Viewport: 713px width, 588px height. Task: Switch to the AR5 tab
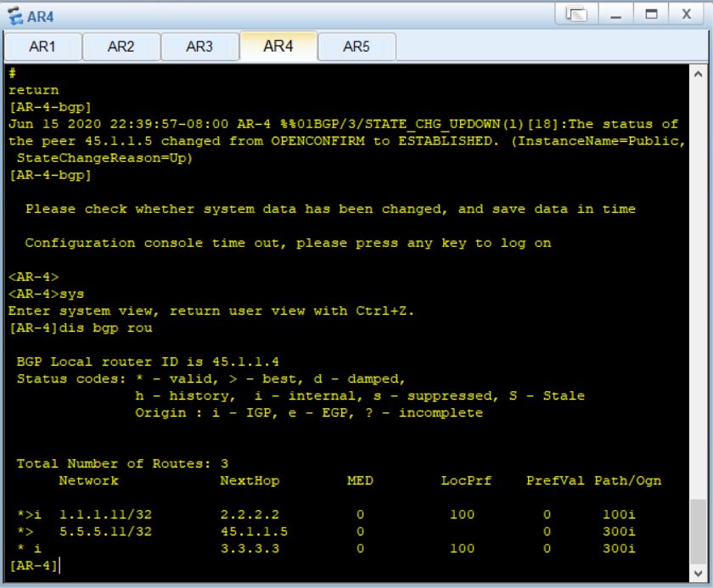(x=357, y=47)
